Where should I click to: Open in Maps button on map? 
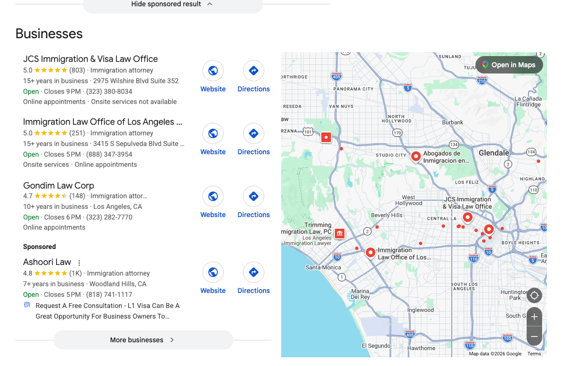pyautogui.click(x=509, y=65)
